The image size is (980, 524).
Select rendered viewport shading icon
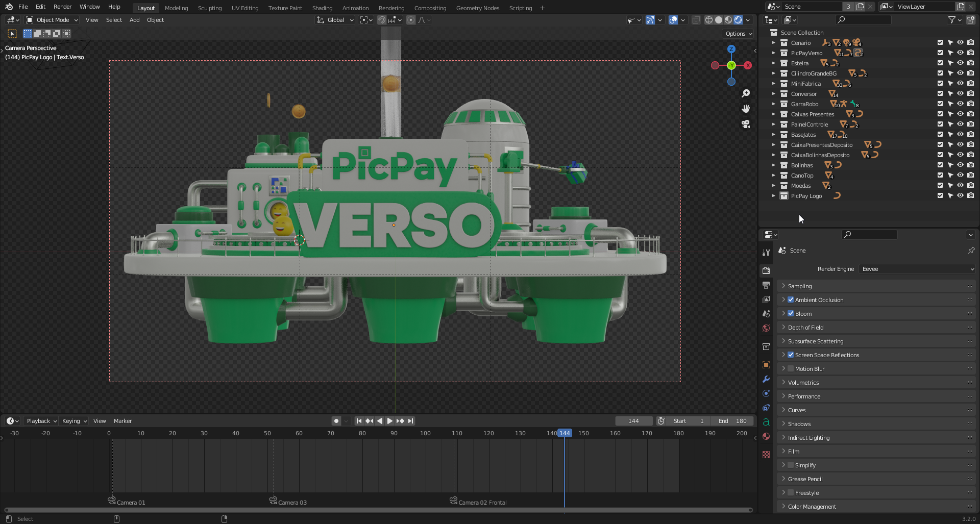[x=738, y=20]
